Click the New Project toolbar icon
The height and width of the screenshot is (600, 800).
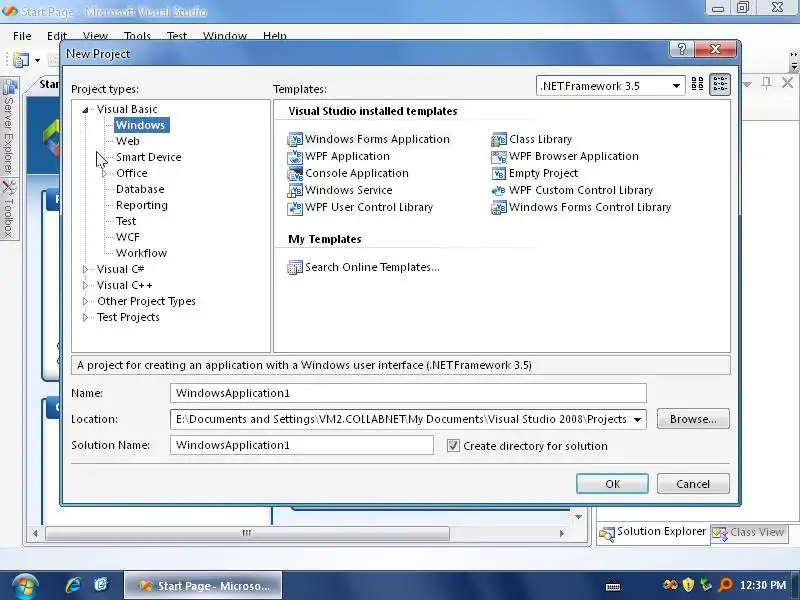(20, 60)
